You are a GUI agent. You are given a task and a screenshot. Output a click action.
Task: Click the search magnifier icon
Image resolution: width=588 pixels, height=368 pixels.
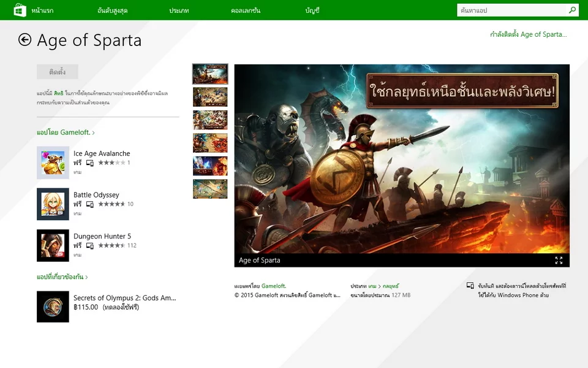tap(572, 10)
